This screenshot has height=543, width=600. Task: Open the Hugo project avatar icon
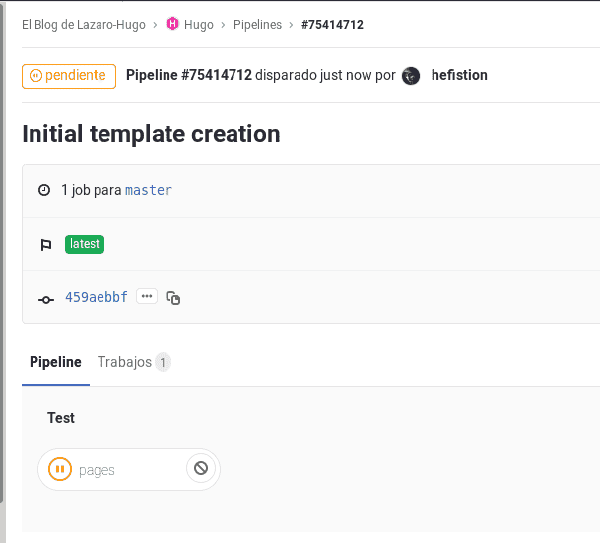172,24
